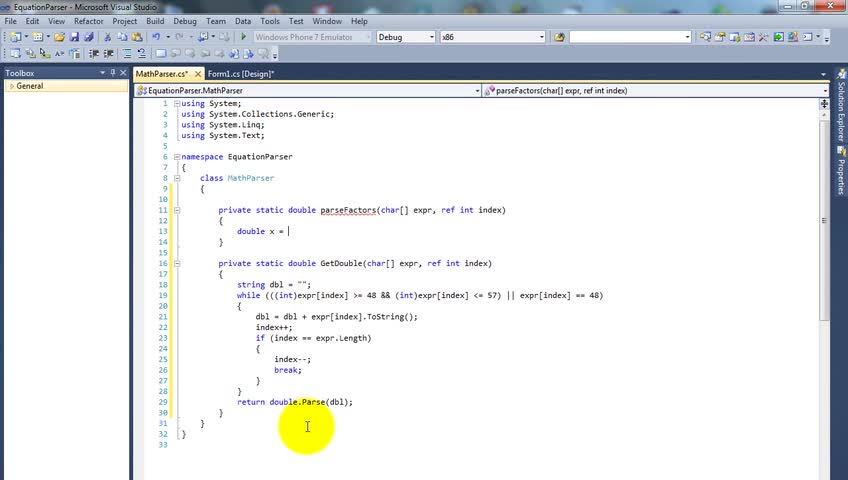Open the Command Window toolbar icon
Image resolution: width=848 pixels, height=480 pixels.
(807, 37)
